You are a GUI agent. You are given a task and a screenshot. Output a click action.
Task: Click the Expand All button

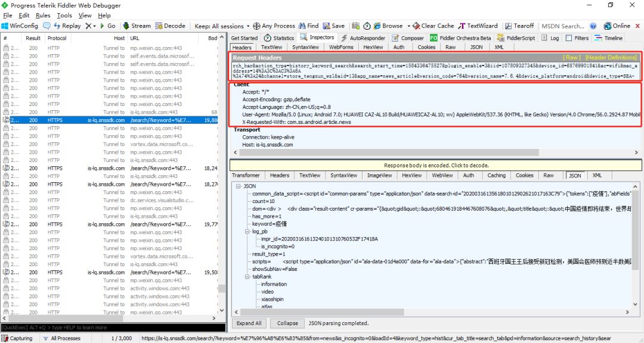pyautogui.click(x=249, y=323)
